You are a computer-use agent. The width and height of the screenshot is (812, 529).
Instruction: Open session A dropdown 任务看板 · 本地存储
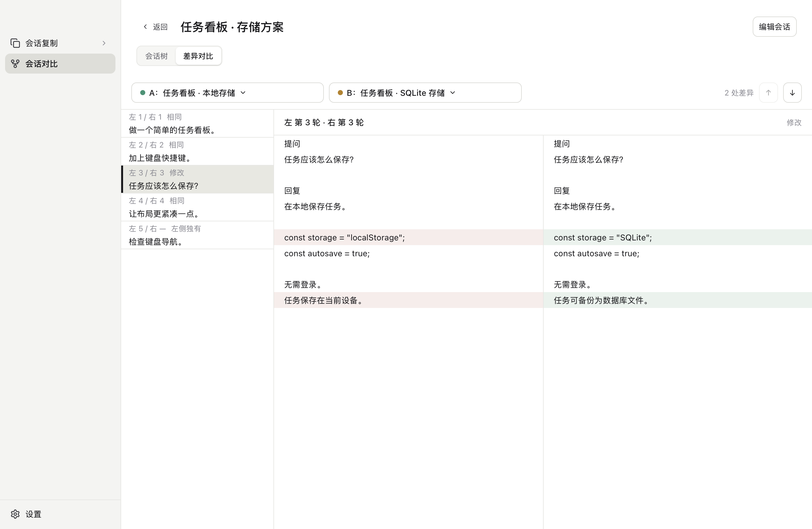pyautogui.click(x=227, y=93)
